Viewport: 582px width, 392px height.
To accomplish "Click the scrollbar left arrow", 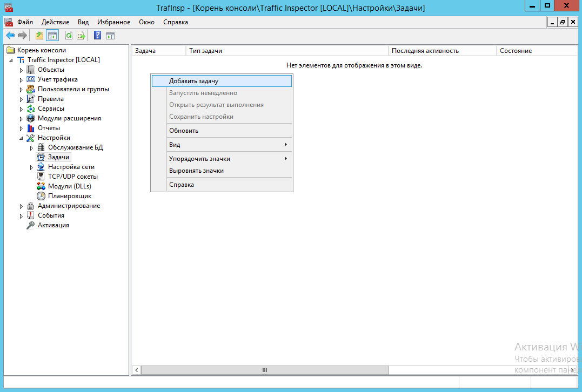I will point(137,370).
